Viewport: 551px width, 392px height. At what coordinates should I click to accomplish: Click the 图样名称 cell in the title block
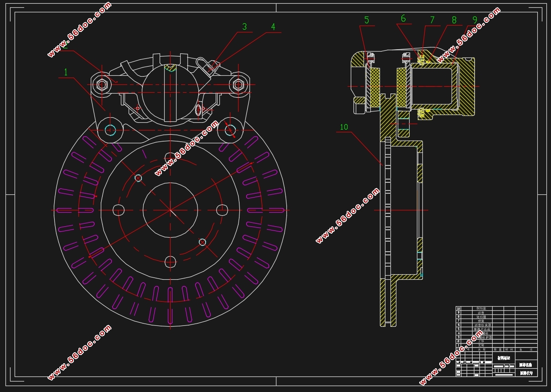(526, 365)
